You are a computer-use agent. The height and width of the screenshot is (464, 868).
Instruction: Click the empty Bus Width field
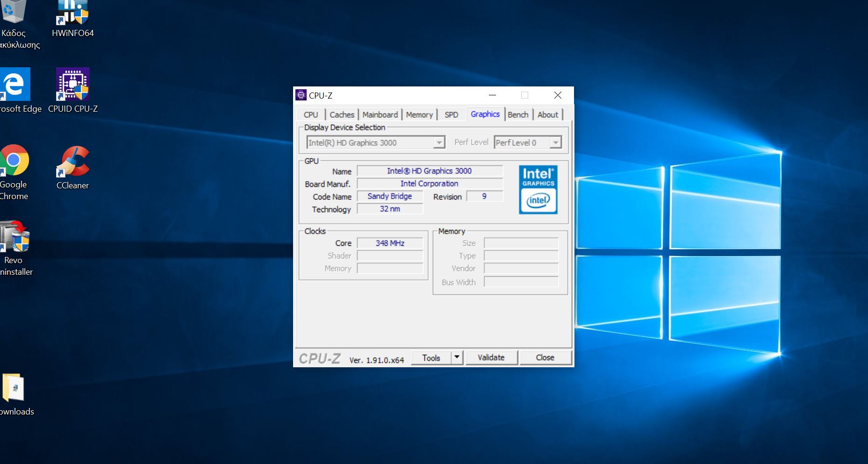tap(521, 282)
